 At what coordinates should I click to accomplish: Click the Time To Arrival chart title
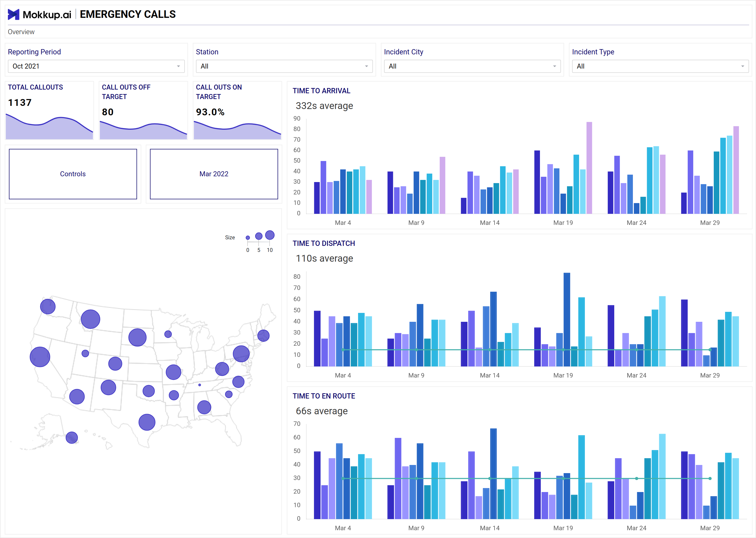point(321,91)
